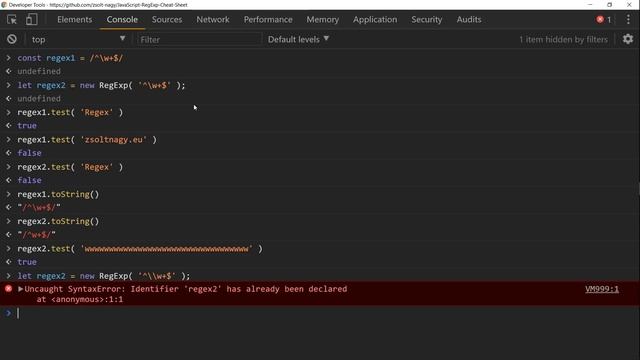Close the Developer Tools window
This screenshot has width=640, height=360.
[629, 4]
